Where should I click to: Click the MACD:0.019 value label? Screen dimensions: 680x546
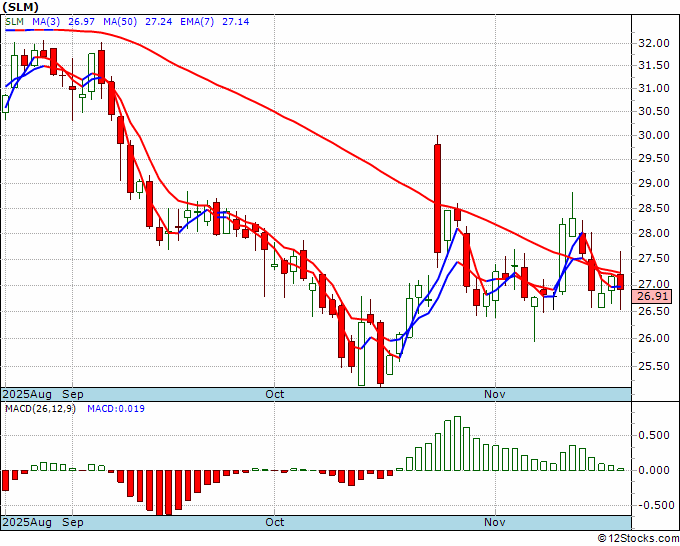[116, 409]
